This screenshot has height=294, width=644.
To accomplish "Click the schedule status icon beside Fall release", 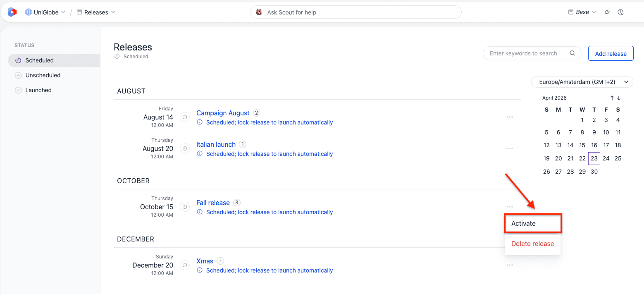I will 185,207.
